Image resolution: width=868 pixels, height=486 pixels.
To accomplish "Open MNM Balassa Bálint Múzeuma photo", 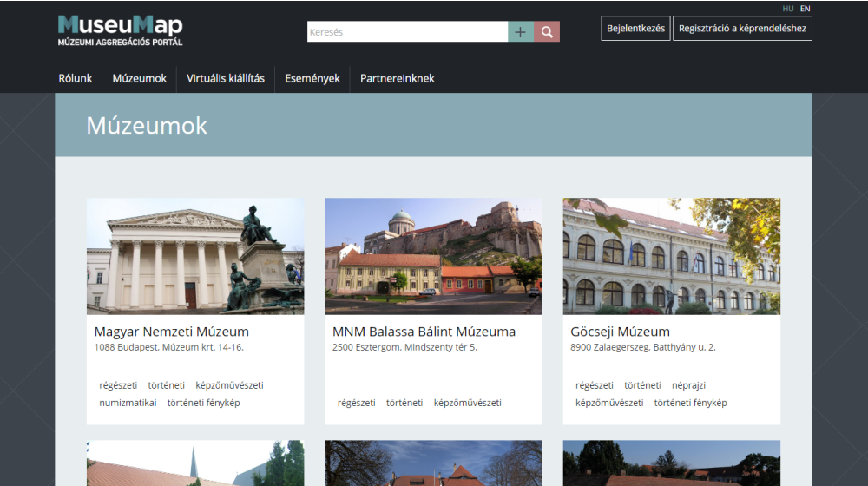I will [433, 256].
